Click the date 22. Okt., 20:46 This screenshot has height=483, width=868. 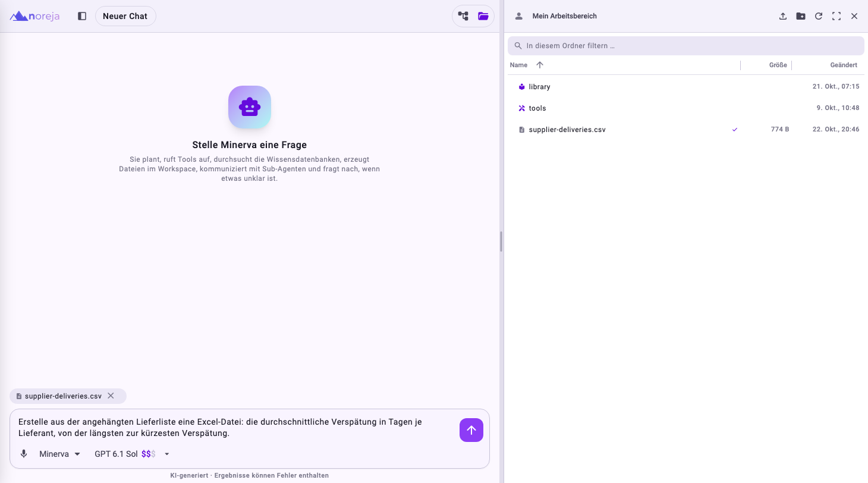836,129
